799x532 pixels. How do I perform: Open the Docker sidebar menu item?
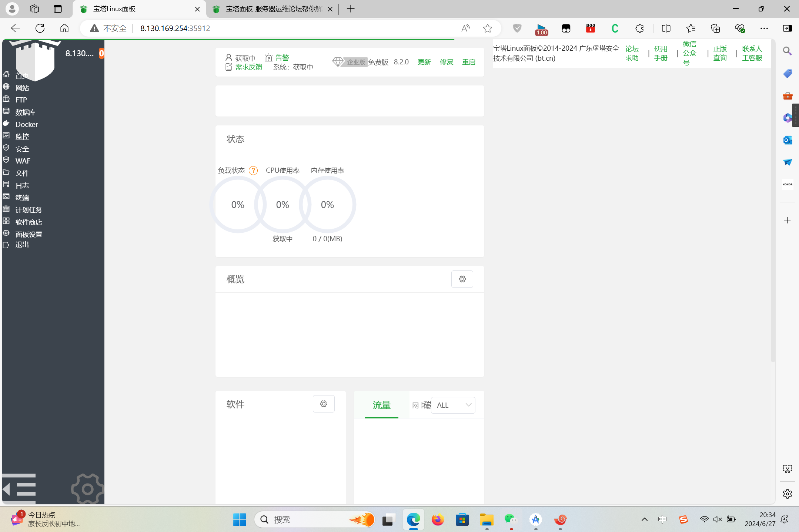(x=27, y=124)
